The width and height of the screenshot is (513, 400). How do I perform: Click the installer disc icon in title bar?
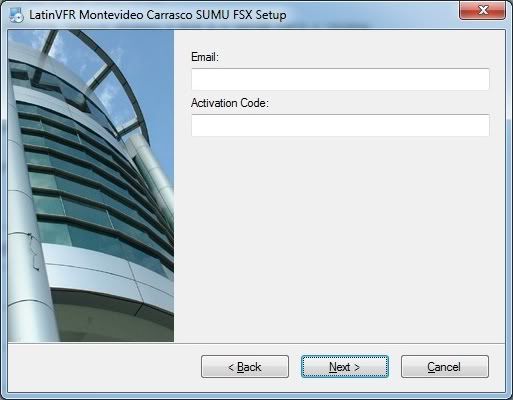16,15
